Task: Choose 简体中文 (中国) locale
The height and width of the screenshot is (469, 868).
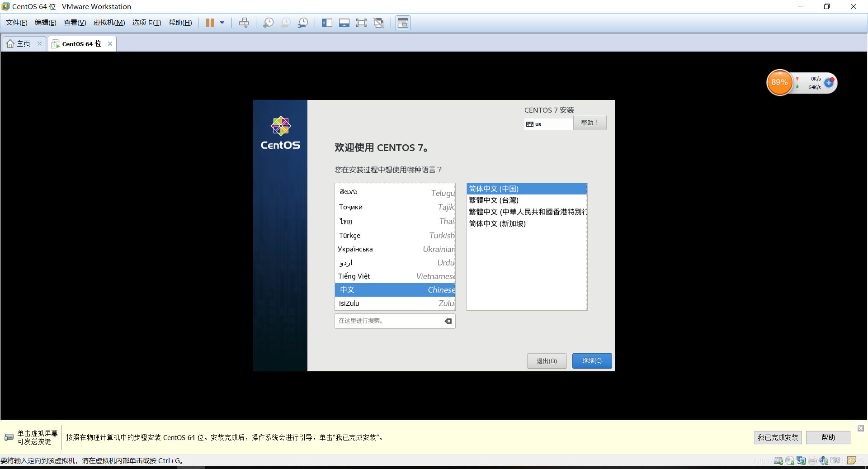Action: (x=527, y=189)
